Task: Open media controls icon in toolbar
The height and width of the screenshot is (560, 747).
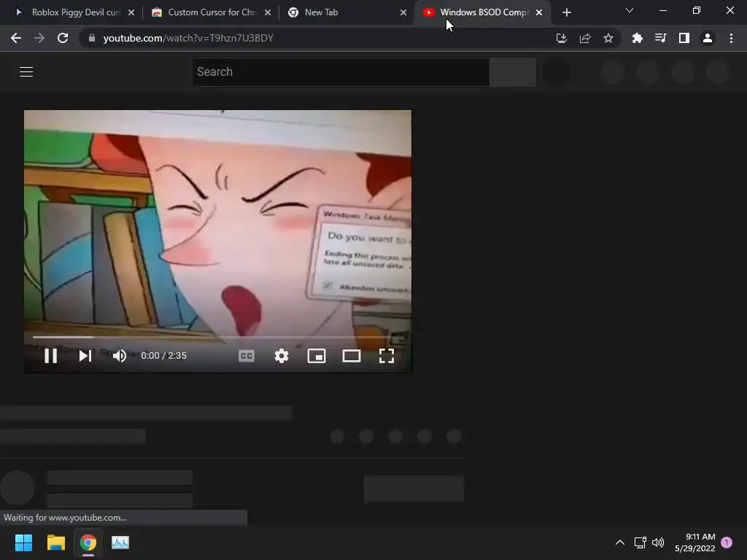Action: coord(660,38)
